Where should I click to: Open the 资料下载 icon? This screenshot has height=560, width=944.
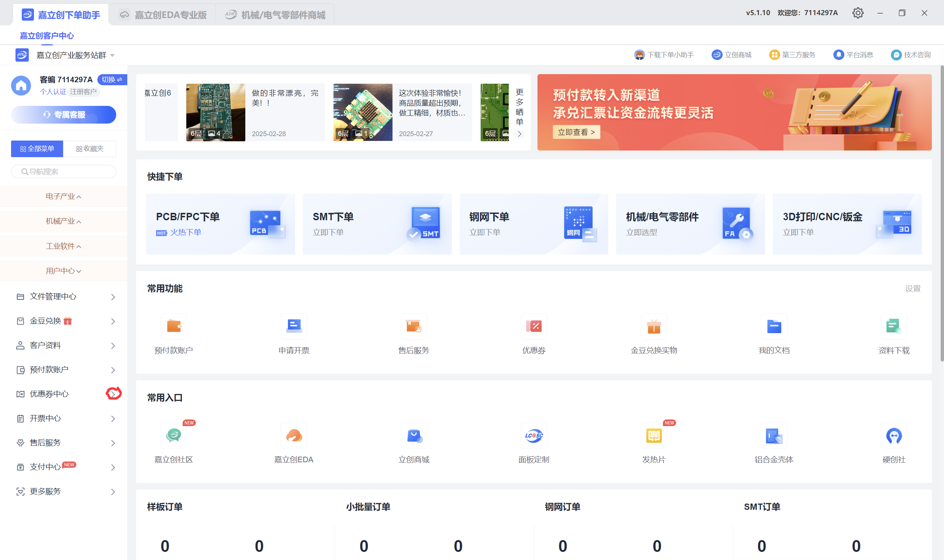pos(894,326)
